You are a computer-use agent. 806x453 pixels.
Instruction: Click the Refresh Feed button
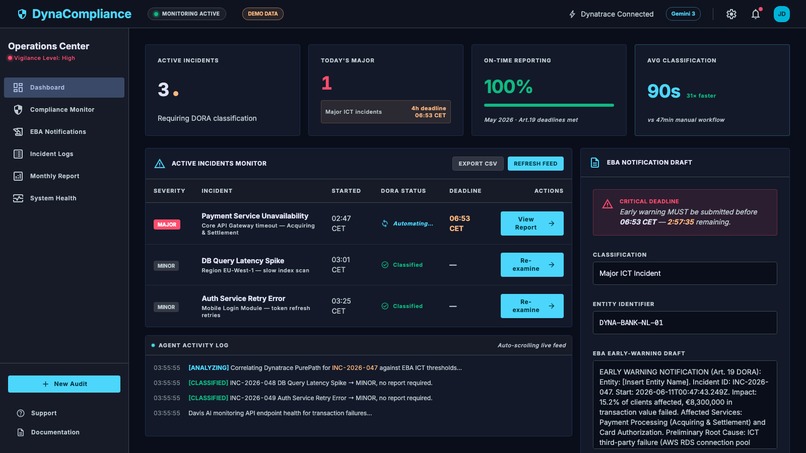pos(535,164)
